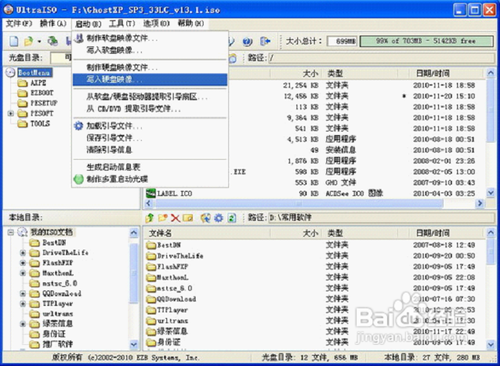The image size is (500, 366).
Task: Open the 帮助(H) menu
Action: [x=191, y=23]
